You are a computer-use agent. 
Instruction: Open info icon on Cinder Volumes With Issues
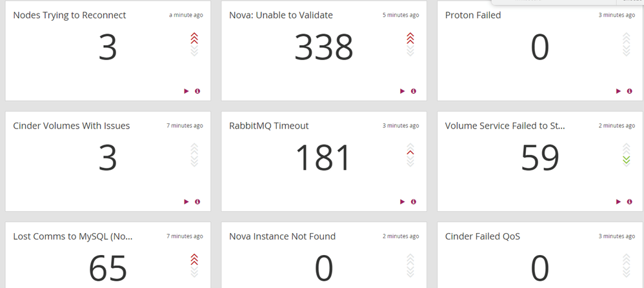tap(197, 201)
